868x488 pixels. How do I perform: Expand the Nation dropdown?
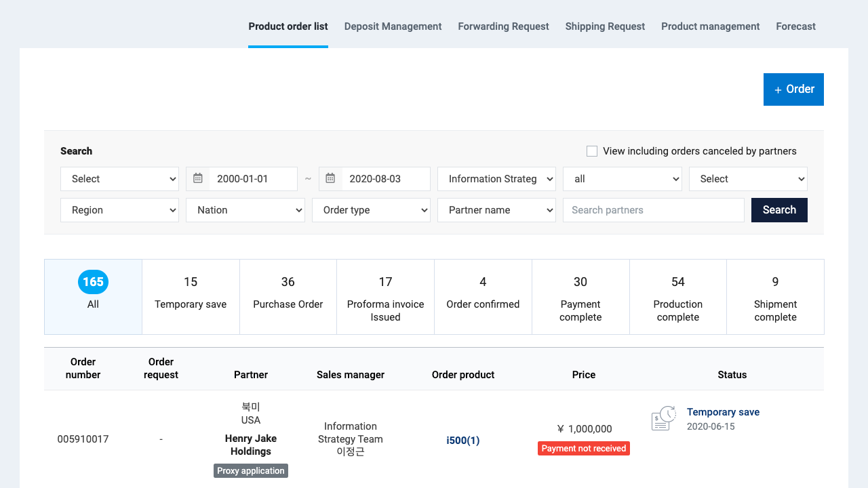click(x=245, y=210)
